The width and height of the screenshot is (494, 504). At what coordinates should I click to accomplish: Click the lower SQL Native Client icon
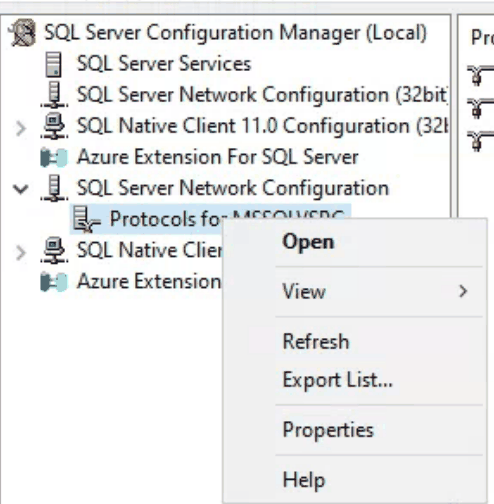point(54,250)
